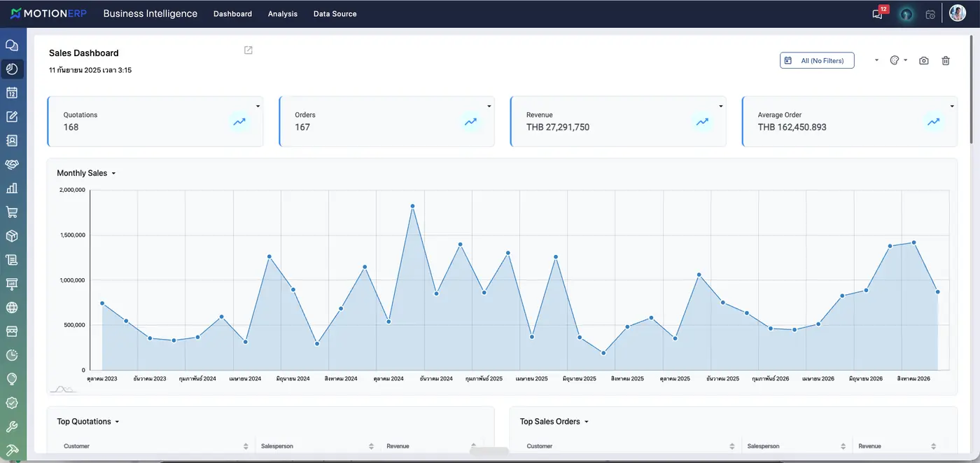Open messages icon with 12 badge

[879, 13]
